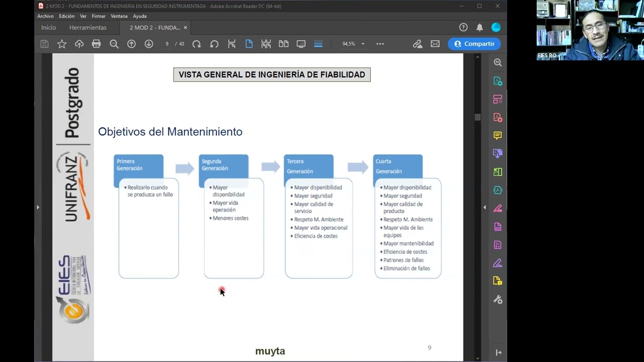This screenshot has height=362, width=644.
Task: Go to previous page arrow
Action: pos(131,44)
